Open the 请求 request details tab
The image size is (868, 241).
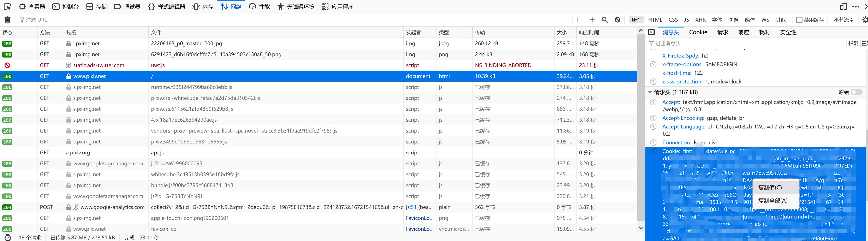click(723, 32)
